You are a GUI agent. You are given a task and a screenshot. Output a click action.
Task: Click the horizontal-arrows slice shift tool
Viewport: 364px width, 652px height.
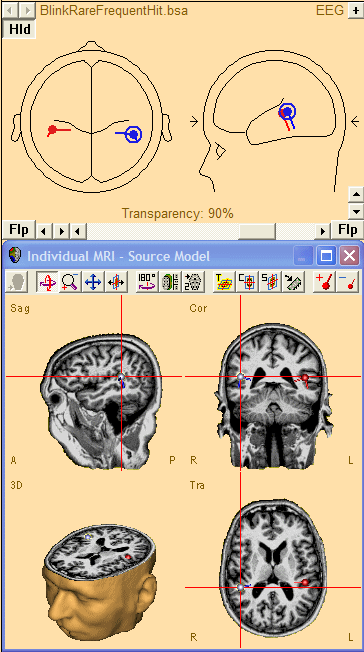115,282
